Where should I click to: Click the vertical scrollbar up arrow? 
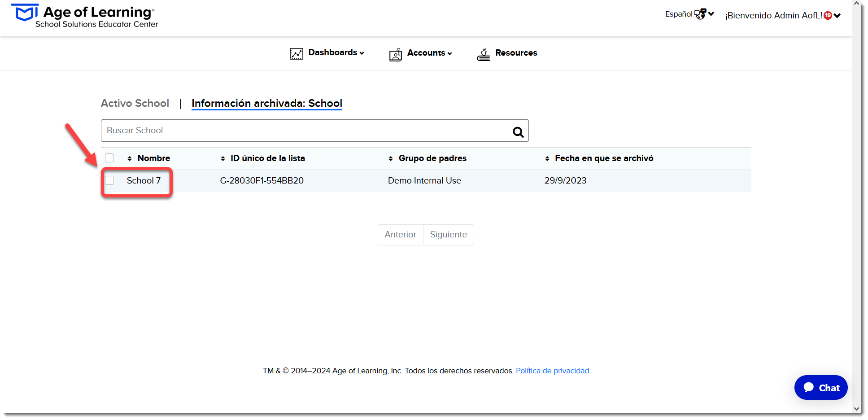(856, 4)
